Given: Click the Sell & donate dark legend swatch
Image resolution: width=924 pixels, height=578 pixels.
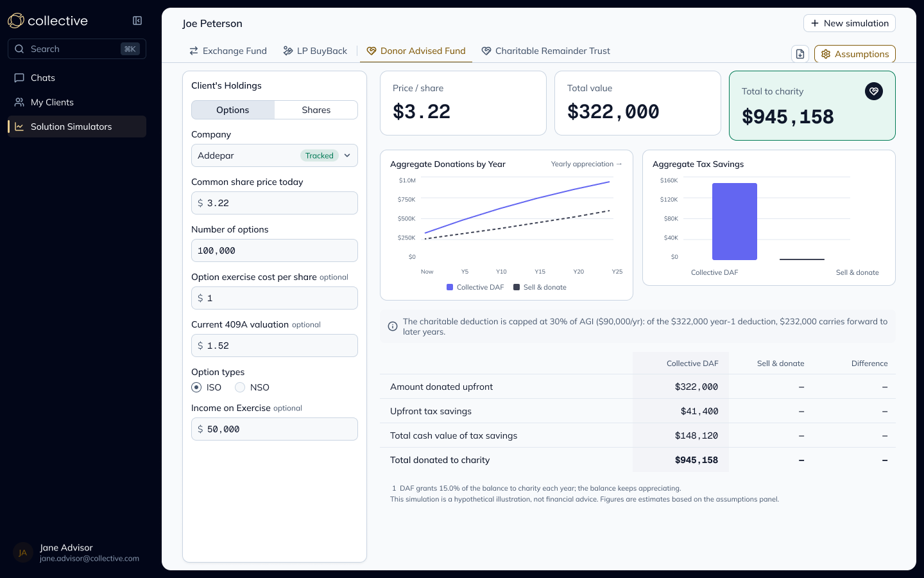Looking at the screenshot, I should click(x=517, y=287).
